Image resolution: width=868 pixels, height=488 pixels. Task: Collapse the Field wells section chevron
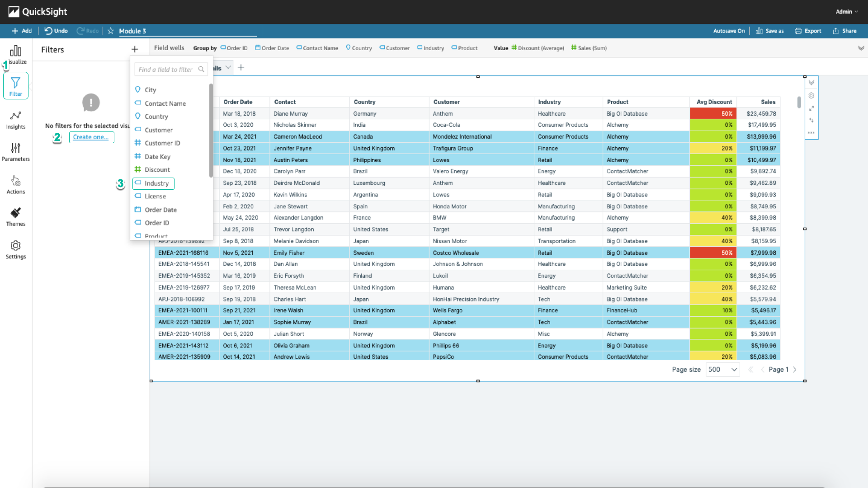click(x=861, y=48)
